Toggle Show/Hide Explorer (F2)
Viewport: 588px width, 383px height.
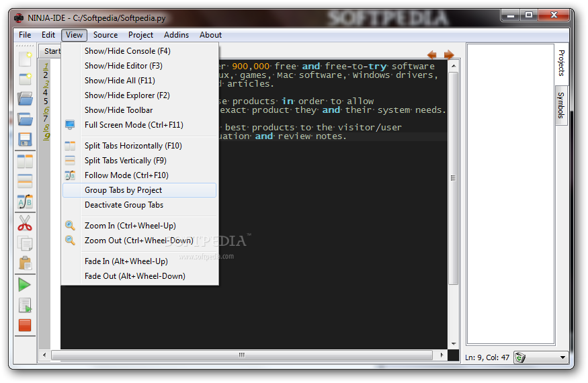pyautogui.click(x=140, y=95)
